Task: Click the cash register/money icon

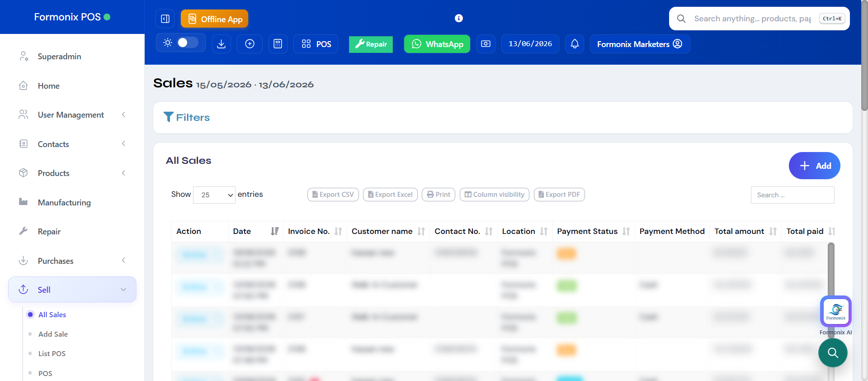Action: point(486,44)
